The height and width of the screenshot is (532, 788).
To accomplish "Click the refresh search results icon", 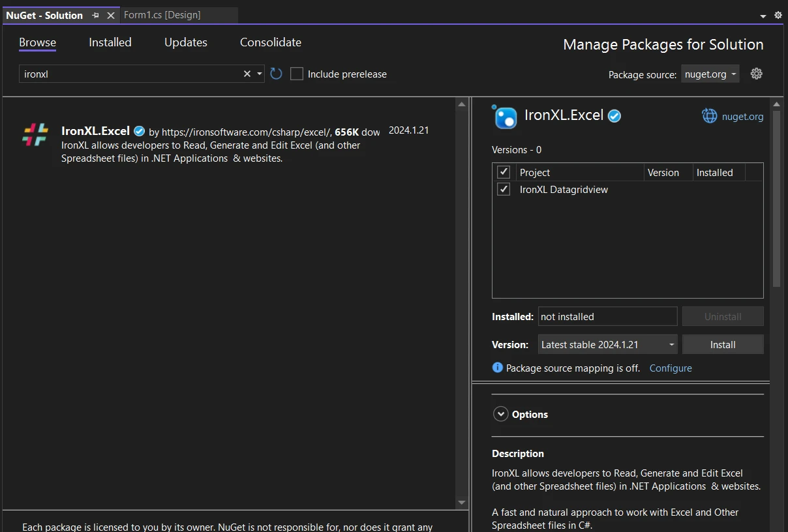I will click(276, 74).
